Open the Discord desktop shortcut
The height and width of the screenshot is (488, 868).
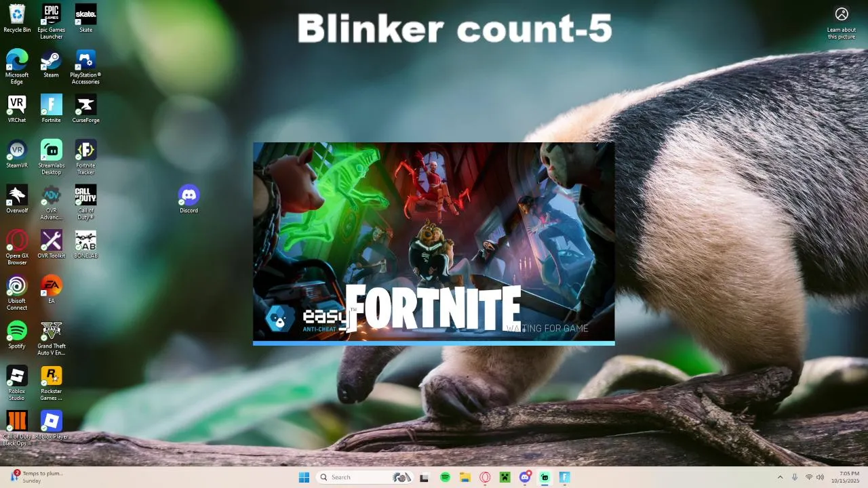pyautogui.click(x=189, y=199)
